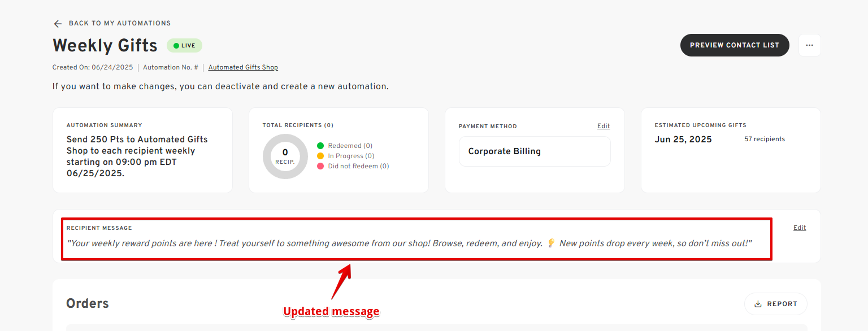Click the Automation Summary description text
Image resolution: width=868 pixels, height=331 pixels.
(137, 156)
